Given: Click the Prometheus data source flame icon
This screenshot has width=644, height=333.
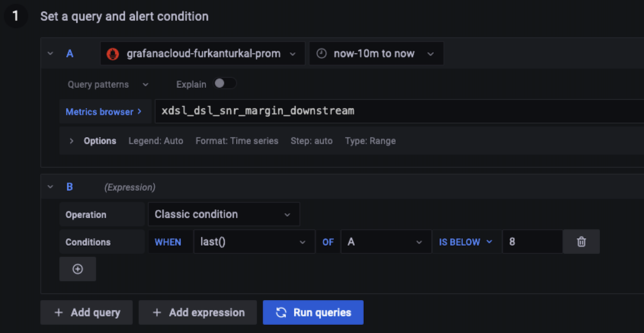Looking at the screenshot, I should tap(113, 54).
